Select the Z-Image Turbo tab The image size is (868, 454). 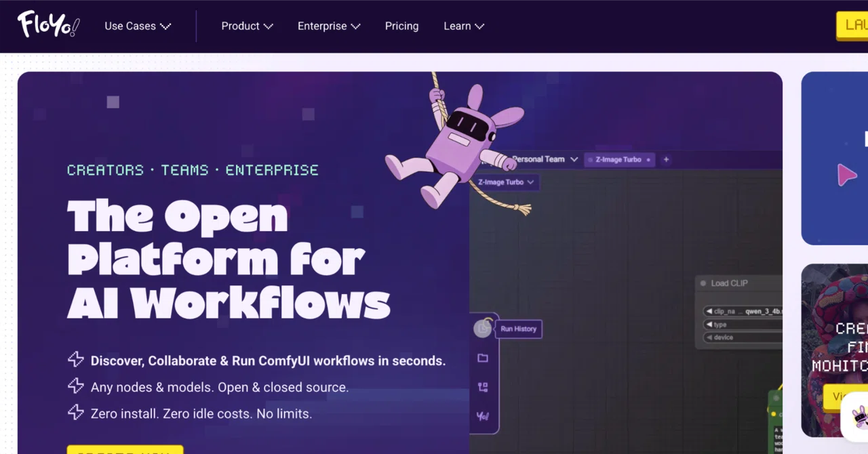(618, 160)
